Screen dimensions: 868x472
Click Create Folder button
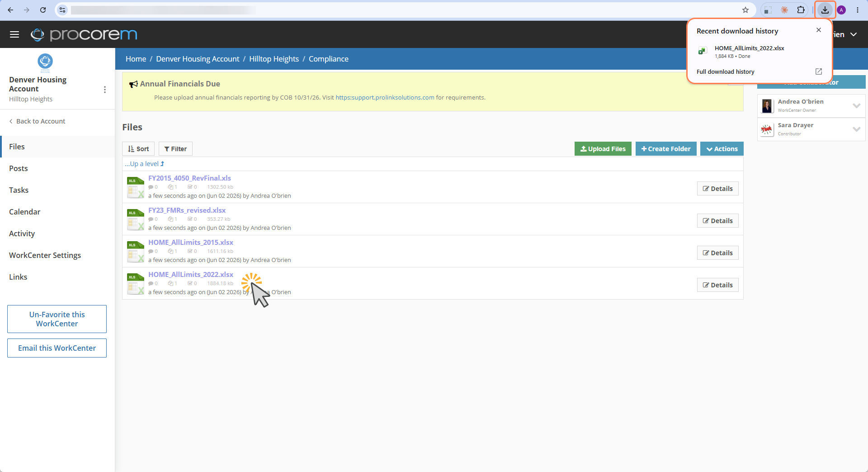pos(666,149)
